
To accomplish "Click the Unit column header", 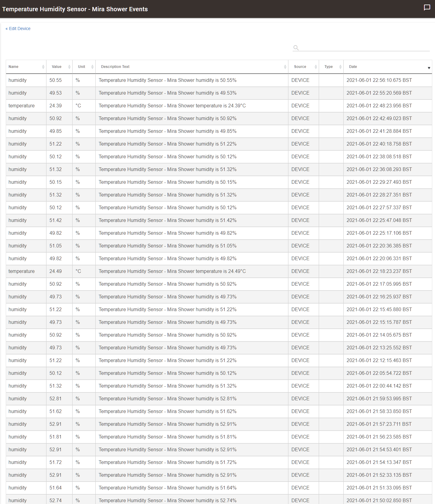I will point(84,67).
